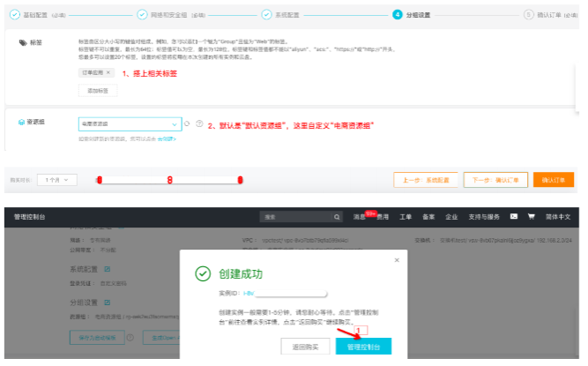Click the purchase duration slider right end
This screenshot has height=366, width=588.
241,181
